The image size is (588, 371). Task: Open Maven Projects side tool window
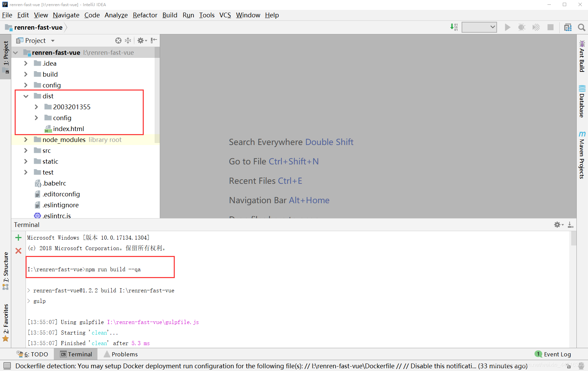pos(582,155)
